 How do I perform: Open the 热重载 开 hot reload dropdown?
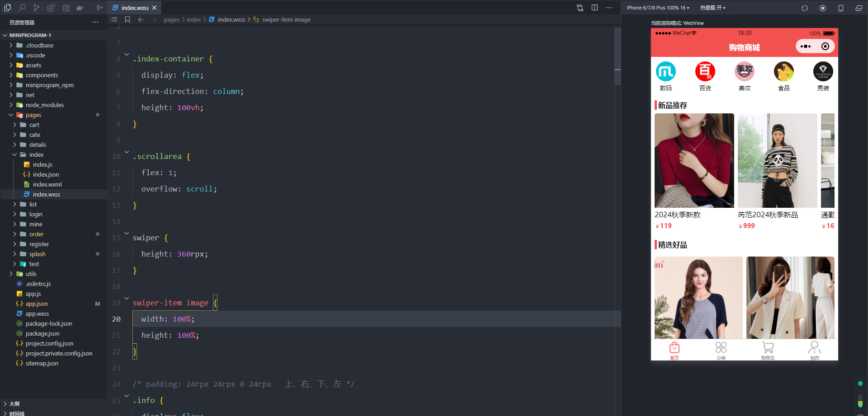(x=713, y=8)
